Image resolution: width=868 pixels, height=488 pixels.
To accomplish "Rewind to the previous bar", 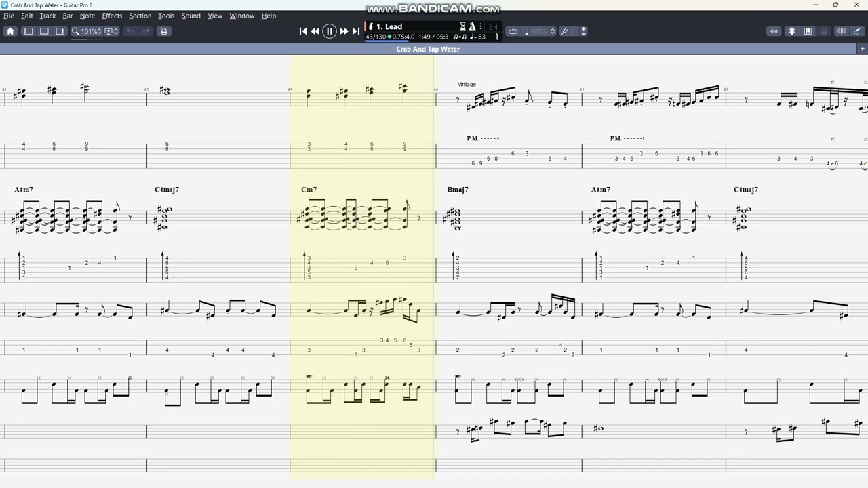I will click(x=315, y=31).
